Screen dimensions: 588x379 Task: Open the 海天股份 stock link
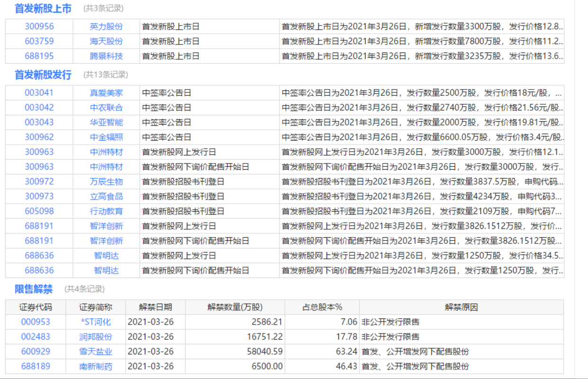tap(106, 41)
